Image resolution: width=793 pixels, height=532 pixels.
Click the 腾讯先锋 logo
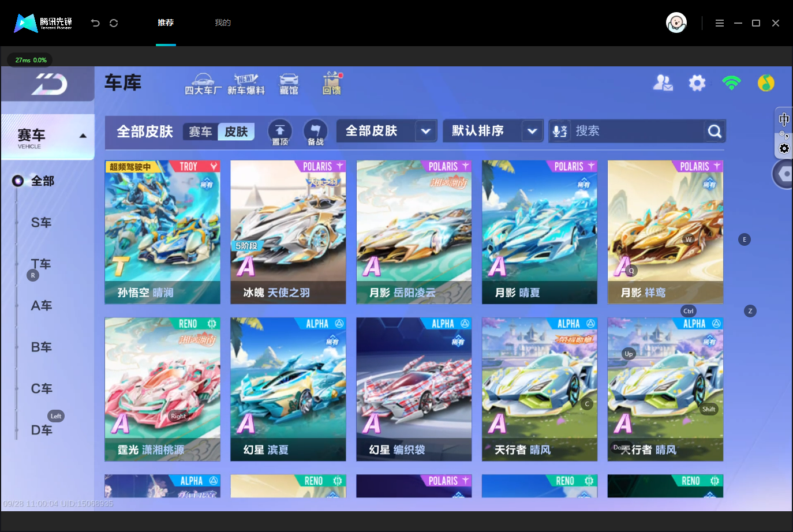click(x=43, y=23)
